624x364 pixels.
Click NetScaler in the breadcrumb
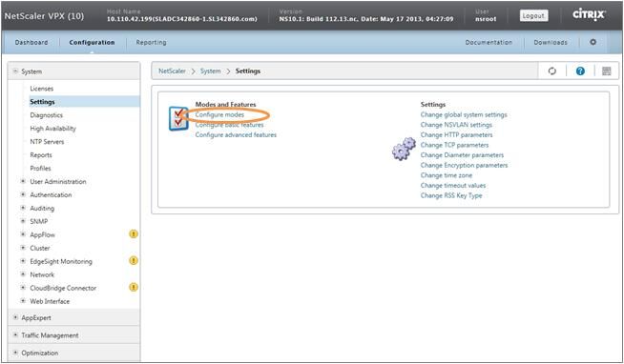(172, 71)
